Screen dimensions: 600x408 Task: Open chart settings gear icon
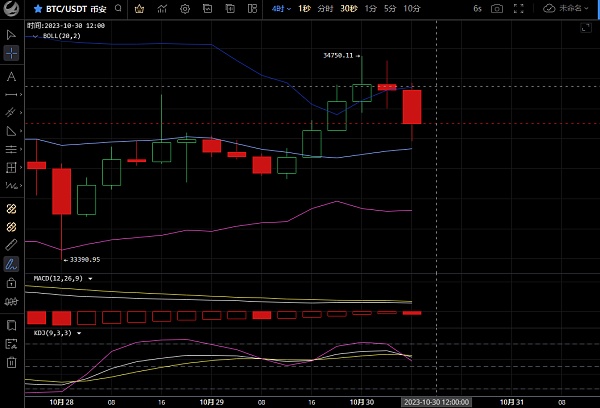point(185,9)
